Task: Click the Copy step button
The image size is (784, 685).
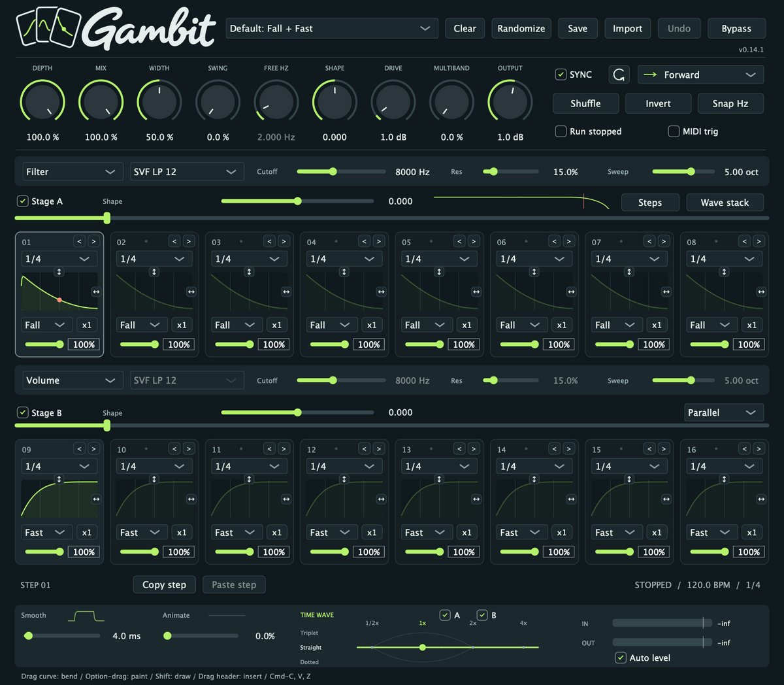Action: click(x=165, y=584)
